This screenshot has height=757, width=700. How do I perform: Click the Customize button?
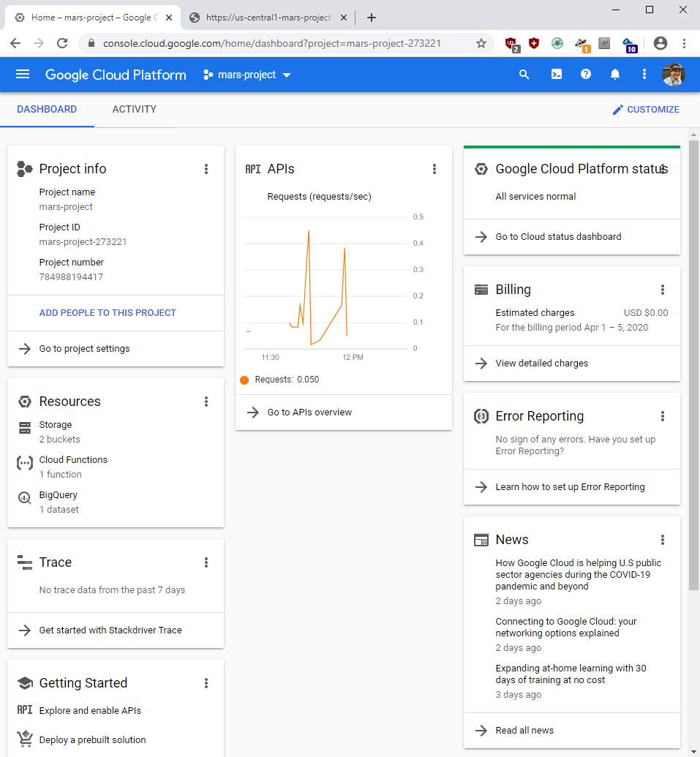(x=646, y=110)
